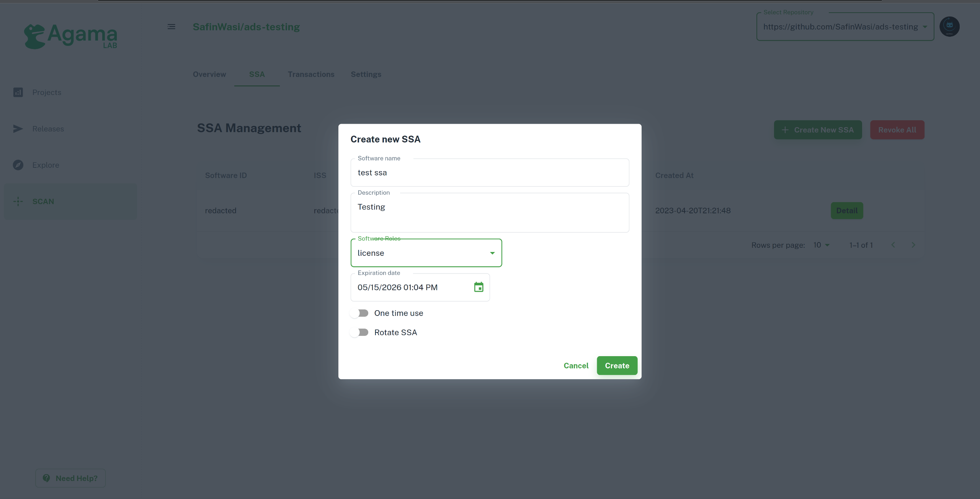980x499 pixels.
Task: Click the next page pagination arrow
Action: [x=914, y=245]
